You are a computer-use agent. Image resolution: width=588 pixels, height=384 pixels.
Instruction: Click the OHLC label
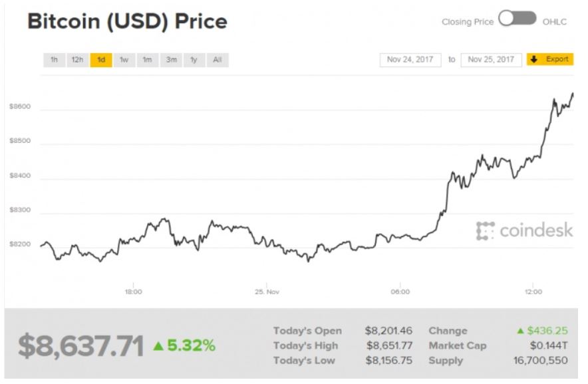(x=554, y=22)
